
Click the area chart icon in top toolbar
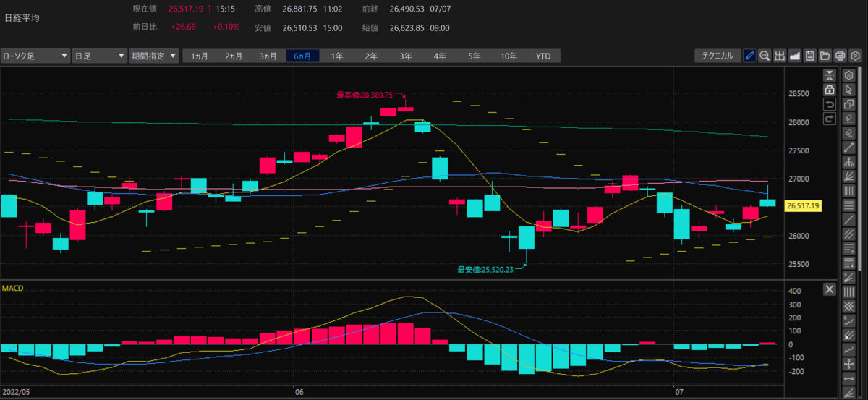pyautogui.click(x=795, y=56)
